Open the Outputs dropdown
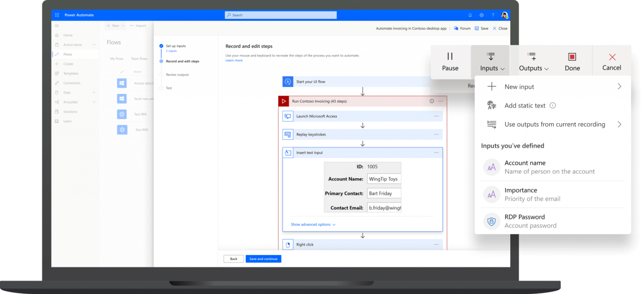Viewport: 644px width, 294px height. 533,64
